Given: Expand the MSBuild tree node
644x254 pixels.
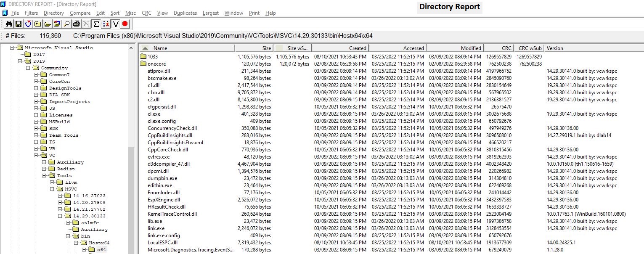Looking at the screenshot, I should 36,122.
